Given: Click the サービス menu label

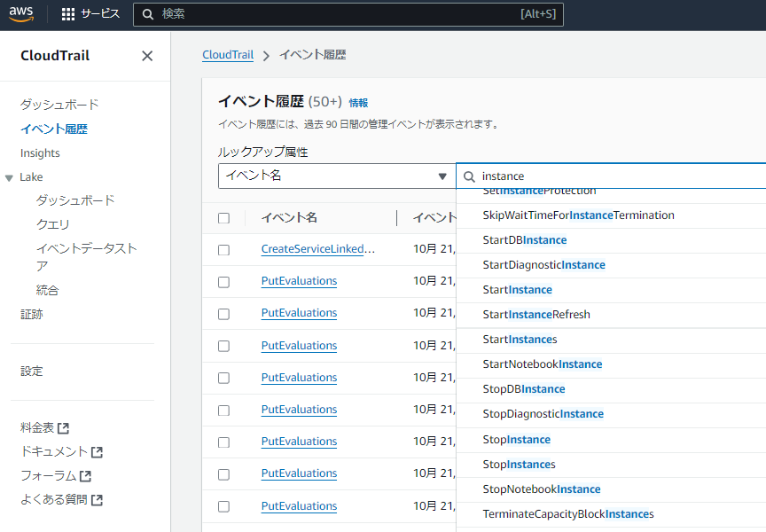Looking at the screenshot, I should click(x=100, y=13).
